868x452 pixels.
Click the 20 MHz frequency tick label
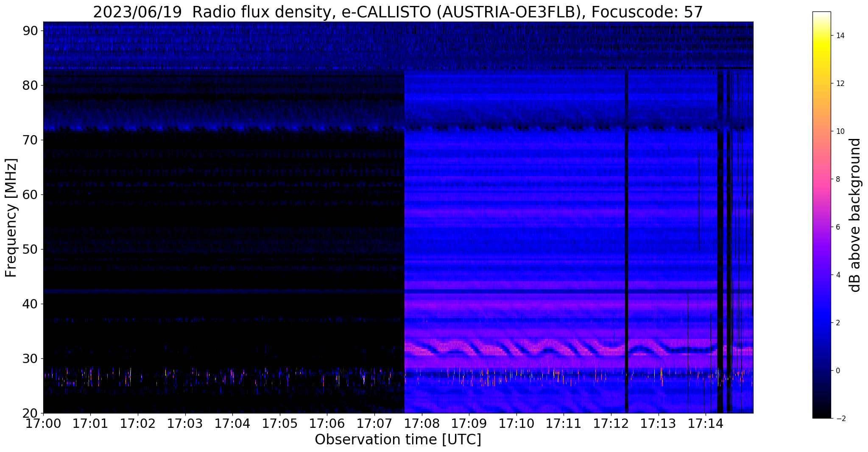tap(31, 413)
